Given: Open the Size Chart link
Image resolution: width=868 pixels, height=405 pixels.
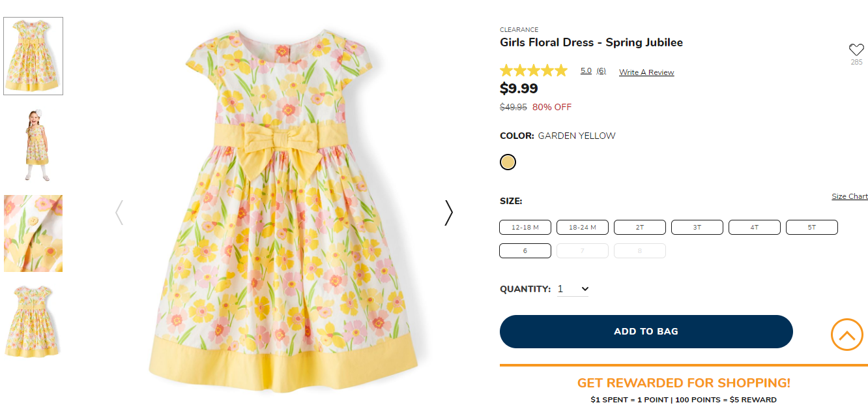Looking at the screenshot, I should (849, 196).
